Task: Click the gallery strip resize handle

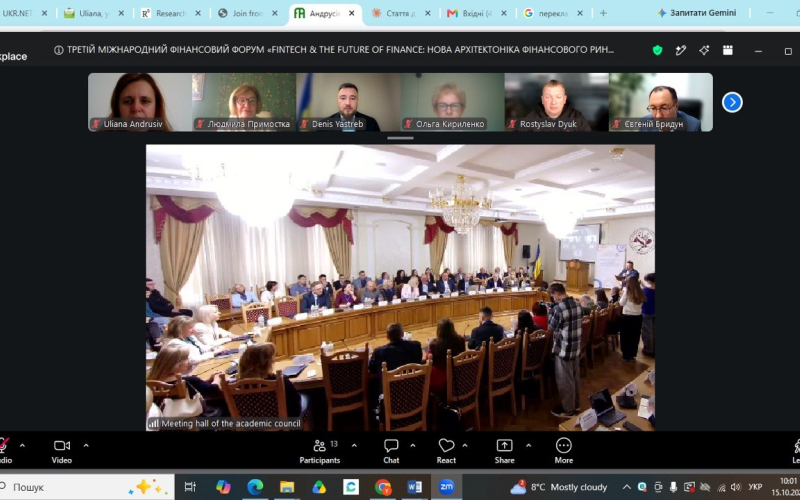Action: [400, 138]
